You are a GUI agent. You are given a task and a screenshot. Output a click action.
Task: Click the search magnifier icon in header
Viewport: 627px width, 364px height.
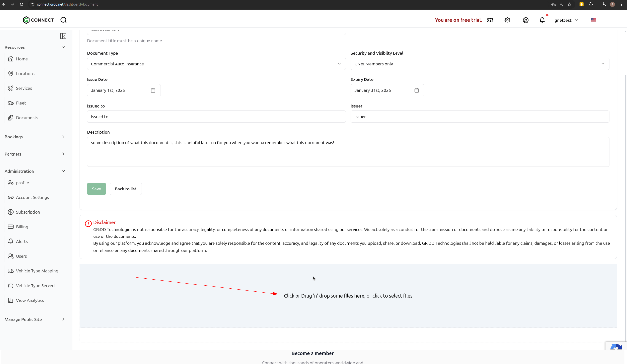coord(64,20)
